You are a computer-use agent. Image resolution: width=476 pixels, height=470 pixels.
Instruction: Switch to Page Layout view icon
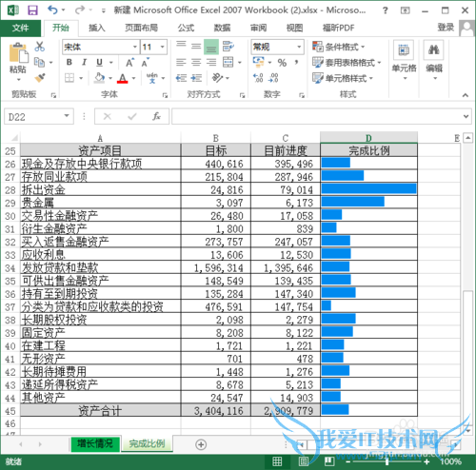(304, 461)
